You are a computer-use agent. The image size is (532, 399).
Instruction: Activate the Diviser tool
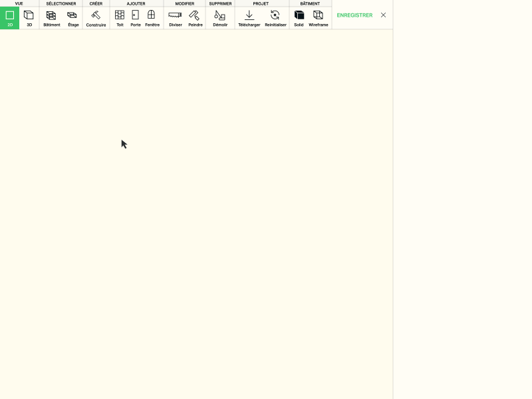point(175,18)
